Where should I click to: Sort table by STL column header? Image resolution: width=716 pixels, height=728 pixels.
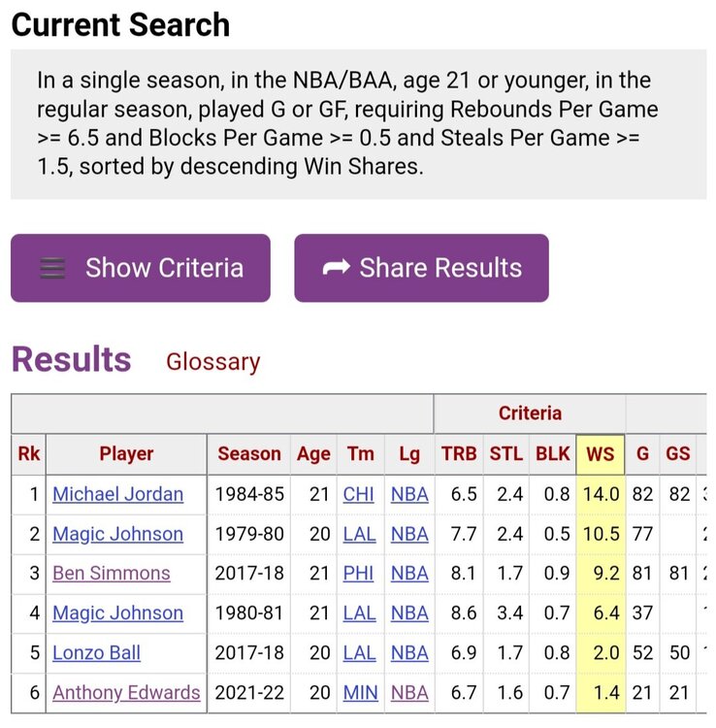point(506,453)
